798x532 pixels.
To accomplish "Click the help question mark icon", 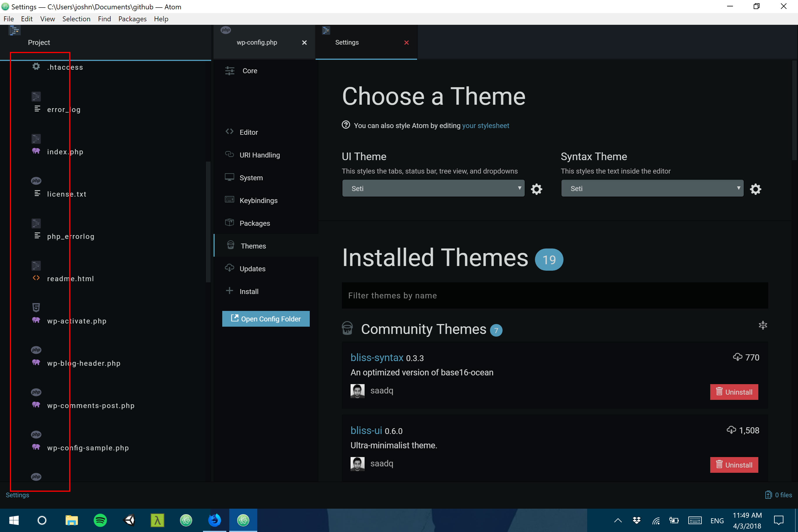I will tap(346, 125).
